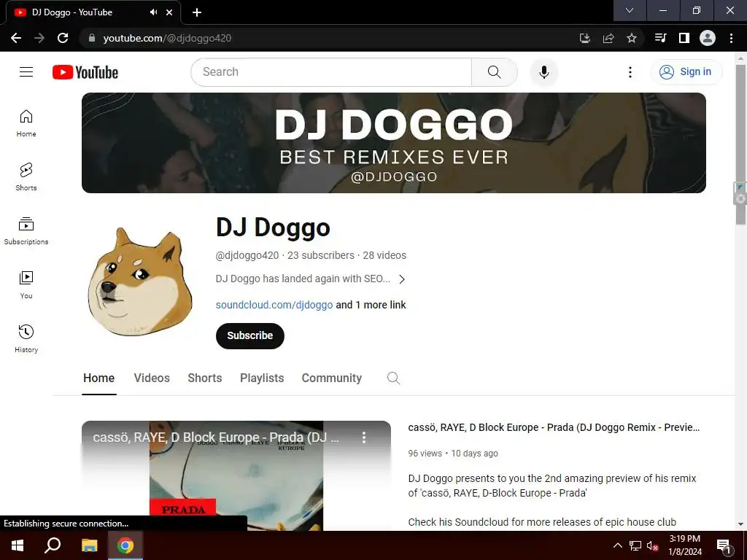Click the DJ DOGGO channel banner
This screenshot has height=560, width=747.
pos(393,143)
